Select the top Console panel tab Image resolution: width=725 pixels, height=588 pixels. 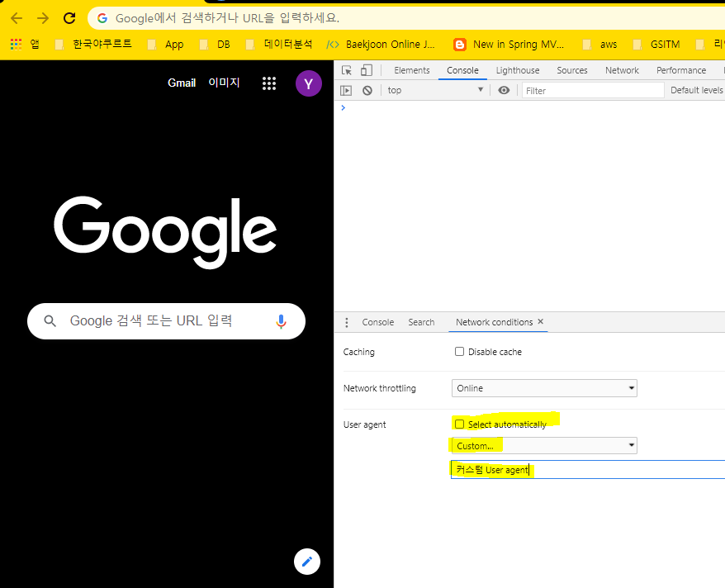click(462, 70)
